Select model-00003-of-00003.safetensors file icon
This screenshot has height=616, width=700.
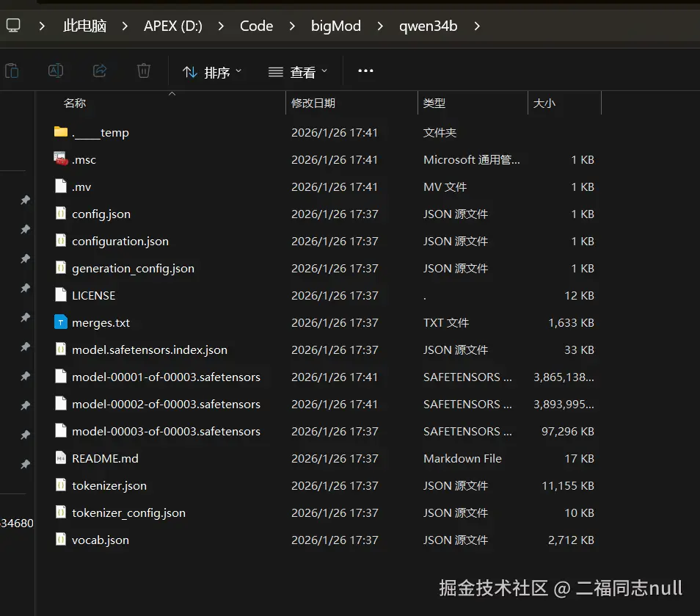tap(61, 431)
